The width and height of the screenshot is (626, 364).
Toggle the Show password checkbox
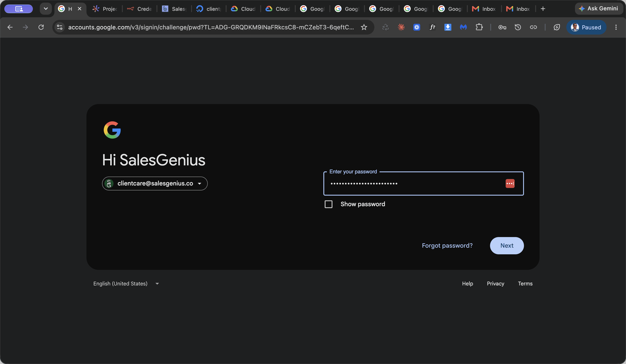tap(328, 204)
